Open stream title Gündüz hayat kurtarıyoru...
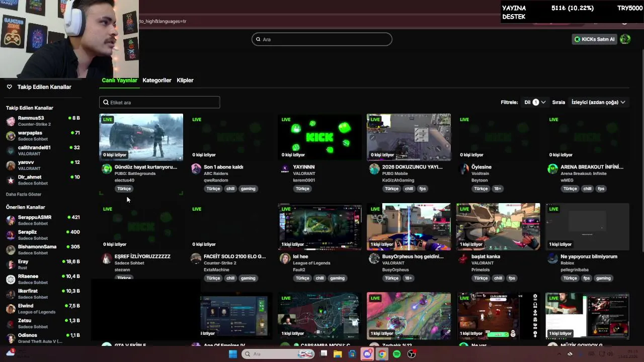Image resolution: width=644 pixels, height=362 pixels. (x=146, y=167)
